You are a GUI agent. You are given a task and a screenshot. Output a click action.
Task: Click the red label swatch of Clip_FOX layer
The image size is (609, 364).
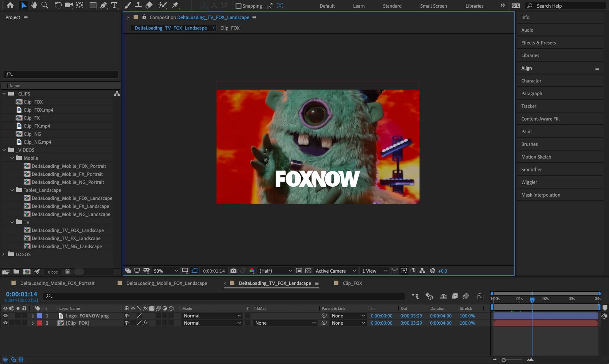pyautogui.click(x=39, y=323)
